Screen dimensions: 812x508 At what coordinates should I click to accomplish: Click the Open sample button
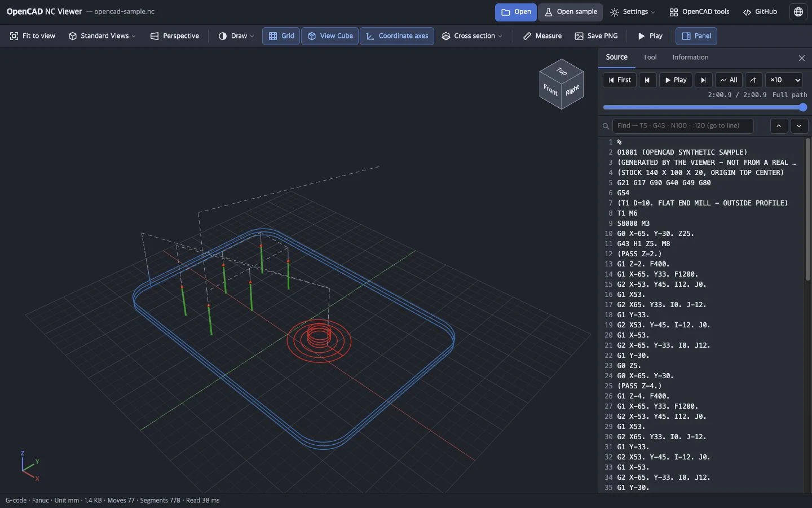click(x=571, y=12)
